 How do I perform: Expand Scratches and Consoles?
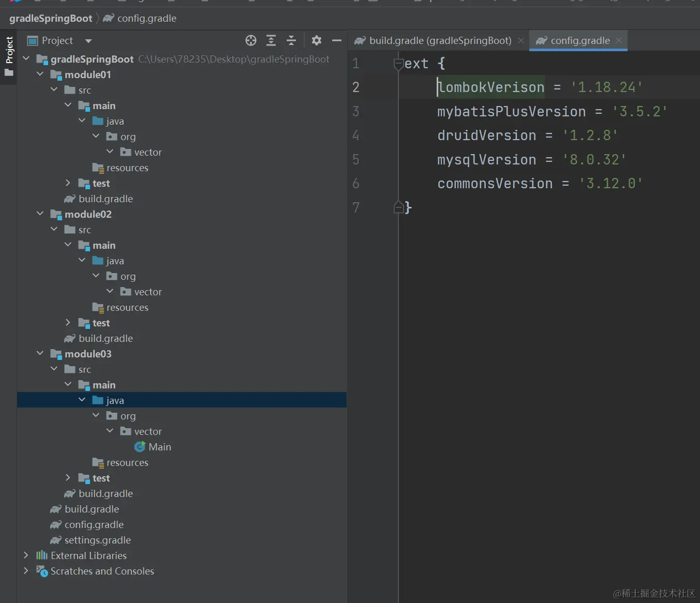[x=26, y=571]
